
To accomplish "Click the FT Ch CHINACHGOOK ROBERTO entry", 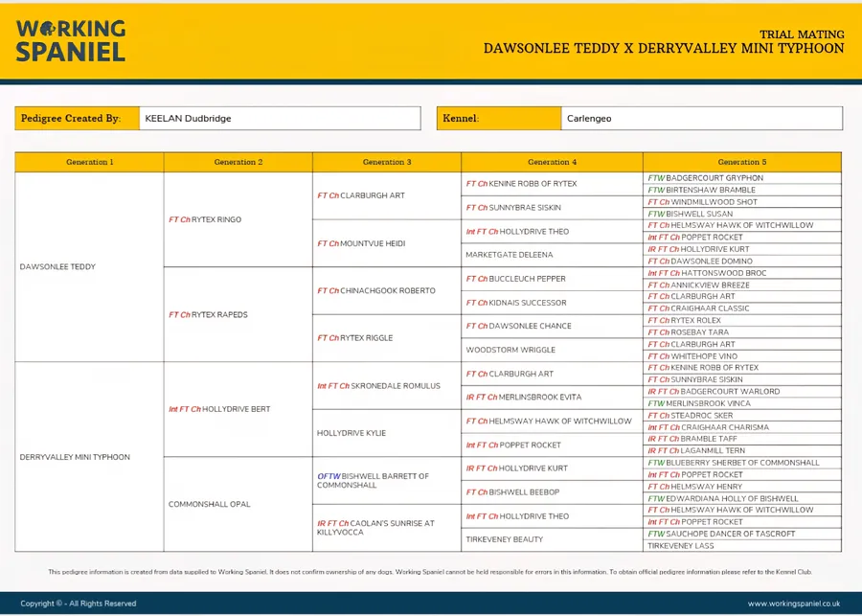I will [375, 290].
